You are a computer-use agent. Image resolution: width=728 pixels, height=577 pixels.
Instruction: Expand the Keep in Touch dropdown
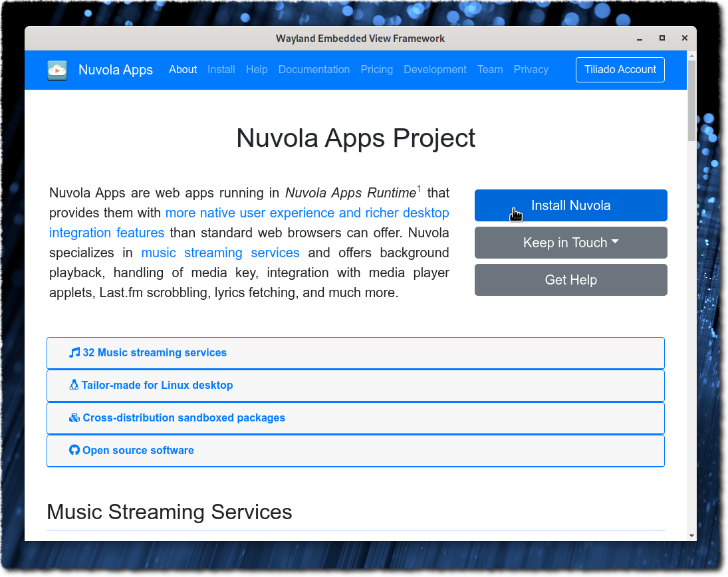click(570, 243)
